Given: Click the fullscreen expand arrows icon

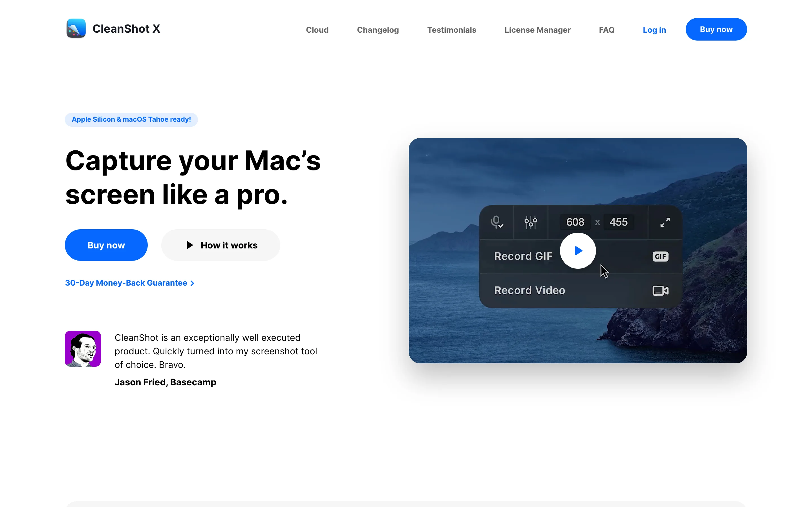Looking at the screenshot, I should (x=665, y=222).
